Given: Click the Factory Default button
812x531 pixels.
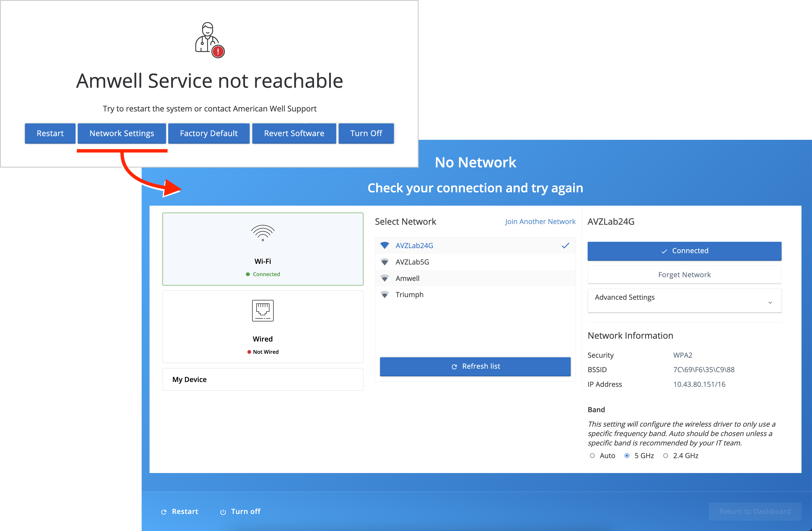Looking at the screenshot, I should (x=209, y=133).
